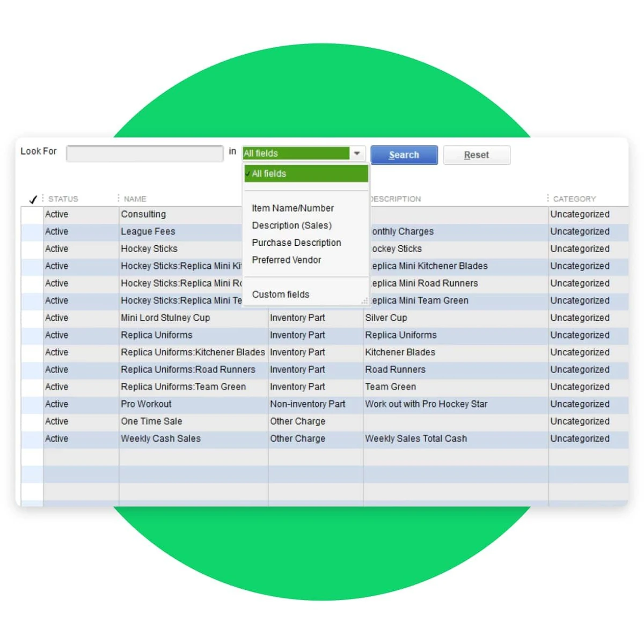Choose Preferred Vendor from the dropdown
The image size is (644, 644).
tap(287, 260)
